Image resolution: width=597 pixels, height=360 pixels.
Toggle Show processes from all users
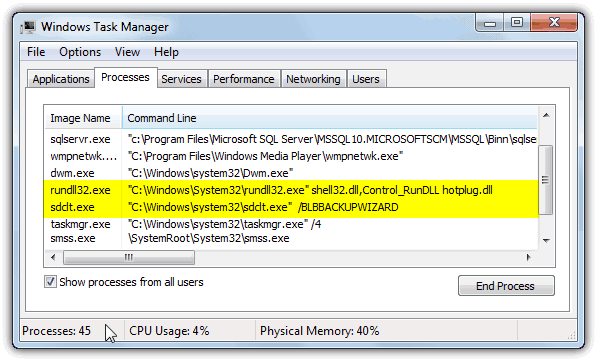[50, 282]
